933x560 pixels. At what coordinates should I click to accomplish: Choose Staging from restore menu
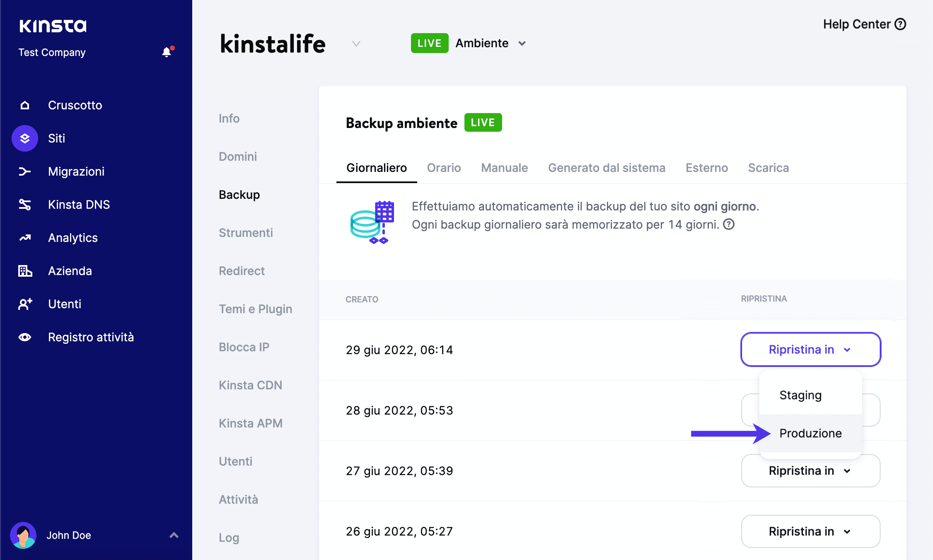click(x=811, y=395)
